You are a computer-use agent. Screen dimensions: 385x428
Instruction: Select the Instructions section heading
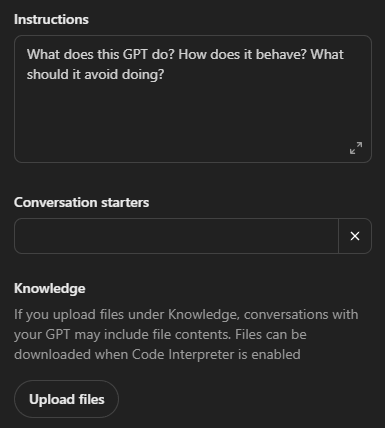tap(51, 20)
